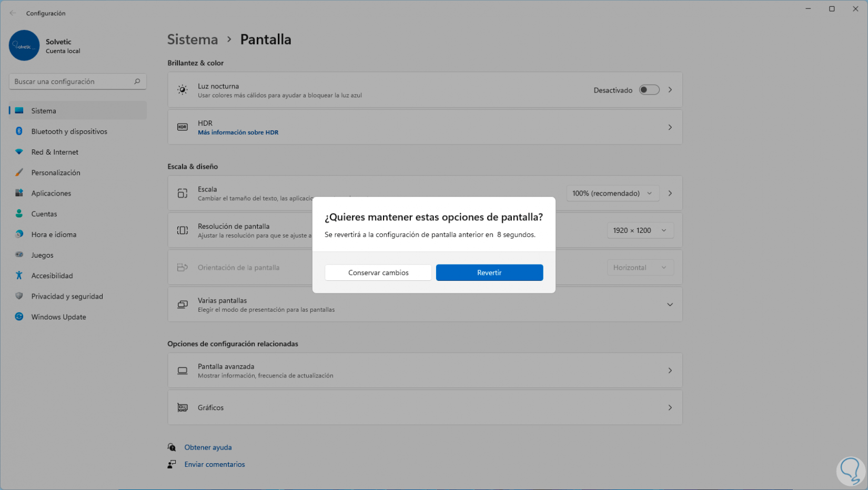This screenshot has width=868, height=490.
Task: Click the Personalización brush icon
Action: click(x=19, y=172)
